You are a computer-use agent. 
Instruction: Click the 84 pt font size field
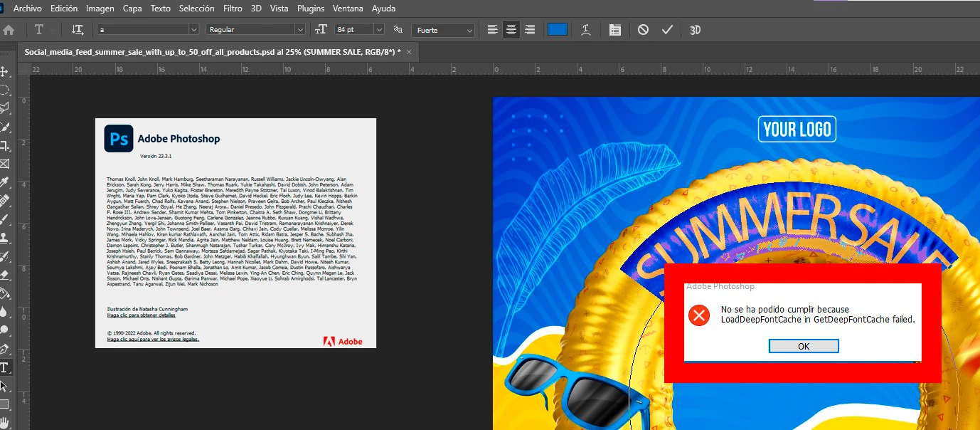(x=353, y=30)
